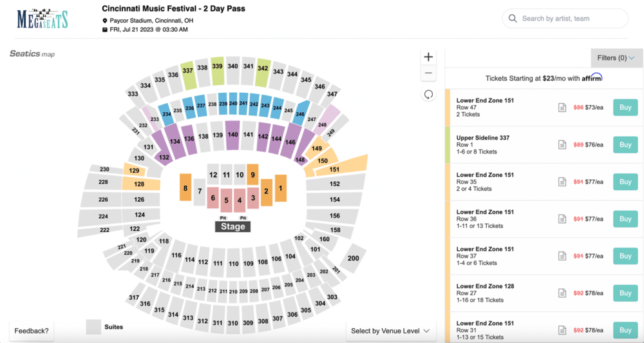Select green upper section 339
The height and width of the screenshot is (343, 644).
pyautogui.click(x=217, y=66)
